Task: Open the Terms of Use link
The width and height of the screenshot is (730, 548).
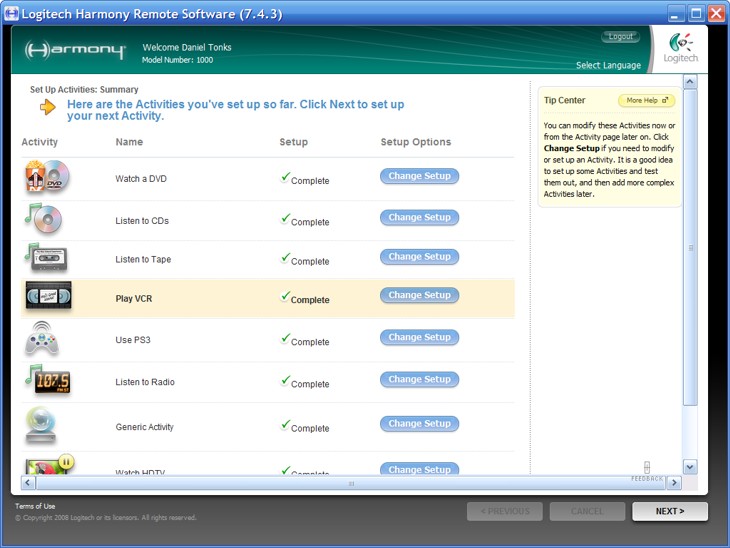Action: pos(35,506)
